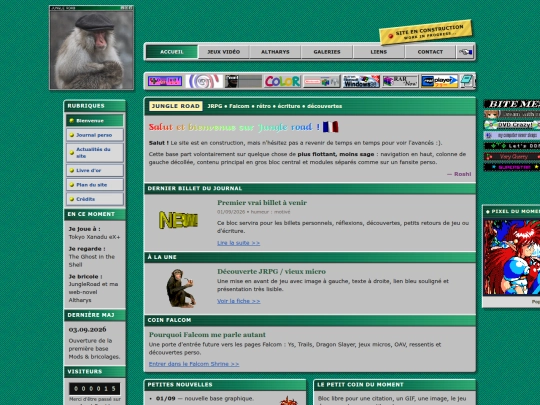Screen dimensions: 540x405
Task: Click the RAR Now badge
Action: pos(400,81)
